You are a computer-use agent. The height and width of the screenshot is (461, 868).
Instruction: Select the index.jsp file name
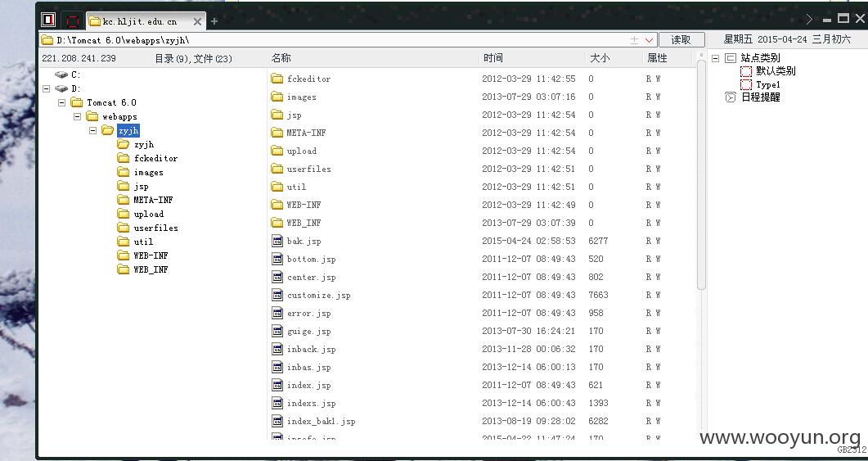(x=309, y=385)
